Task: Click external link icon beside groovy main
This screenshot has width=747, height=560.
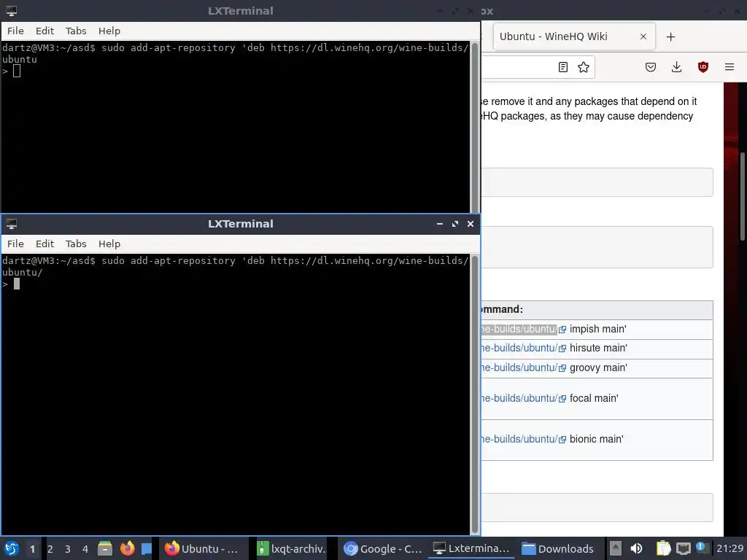Action: click(x=562, y=368)
